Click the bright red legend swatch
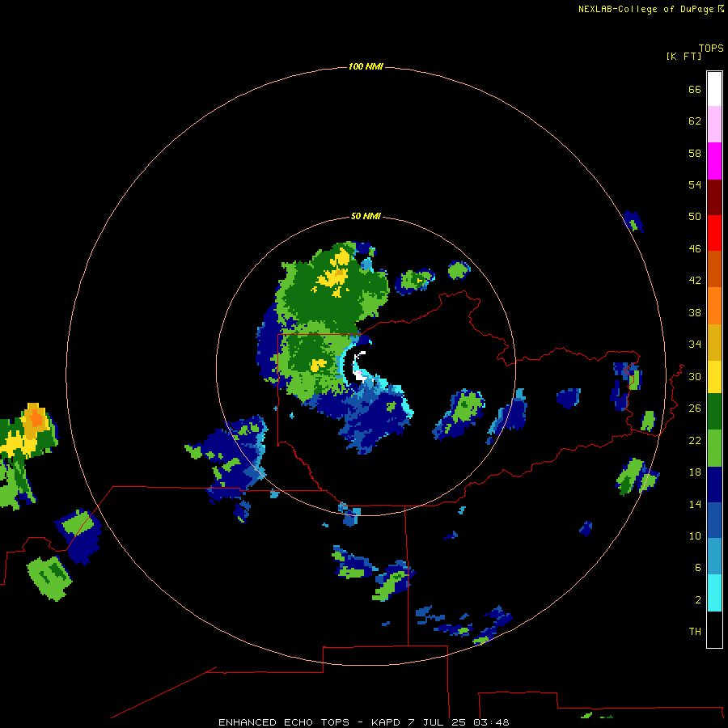Viewport: 728px width, 728px height. pos(714,233)
